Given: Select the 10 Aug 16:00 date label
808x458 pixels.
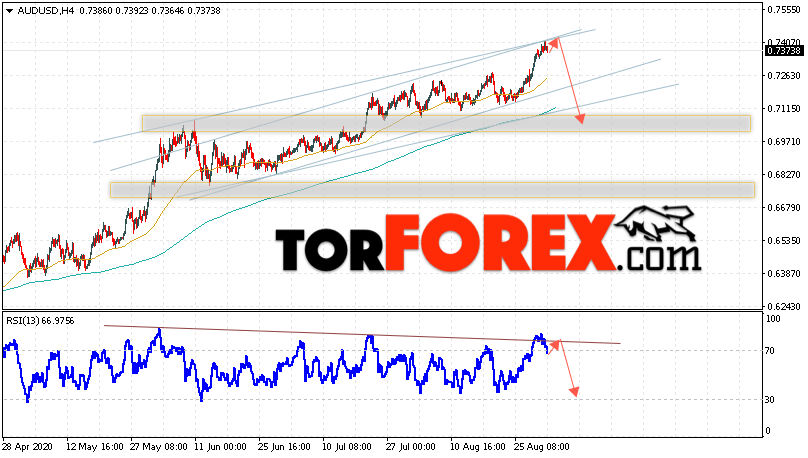Looking at the screenshot, I should (x=478, y=447).
